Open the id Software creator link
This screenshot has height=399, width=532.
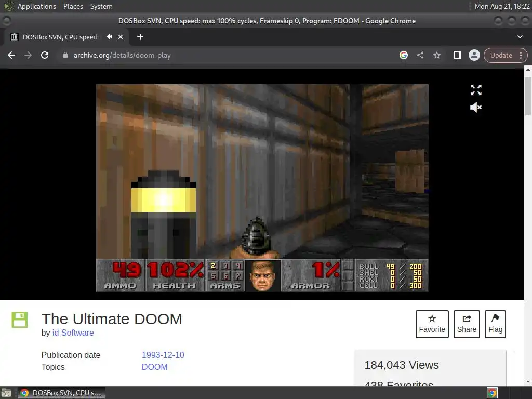tap(73, 333)
